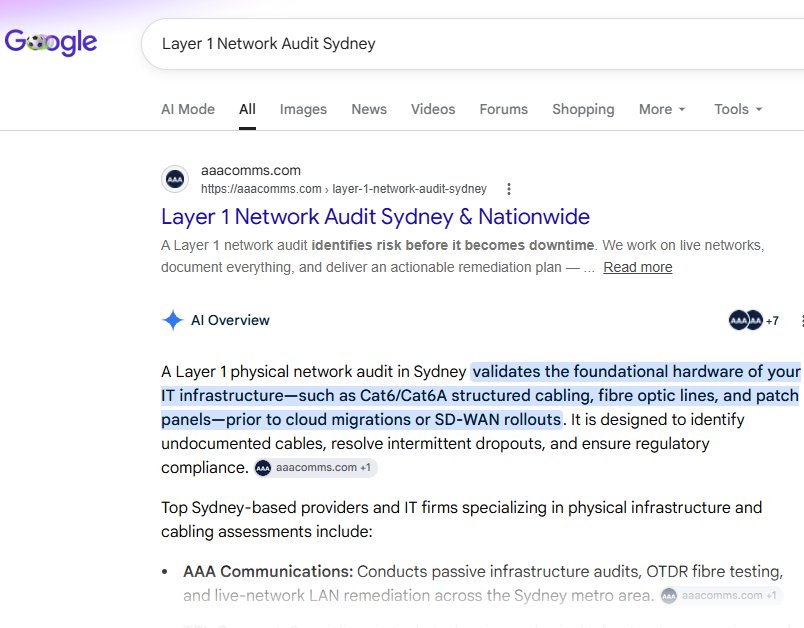Click the Read more link
The image size is (804, 628).
(x=637, y=267)
